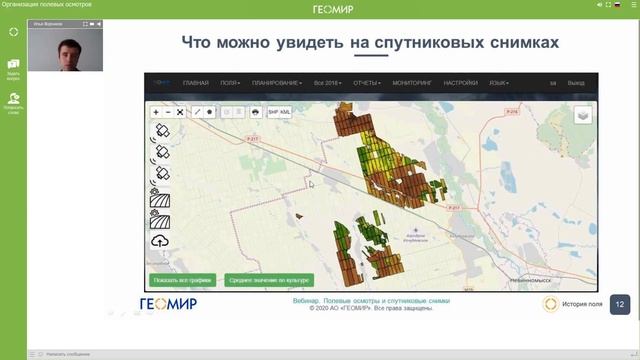Select the polygon drawing tool on map
Viewport: 640px width, 360px height.
click(209, 112)
